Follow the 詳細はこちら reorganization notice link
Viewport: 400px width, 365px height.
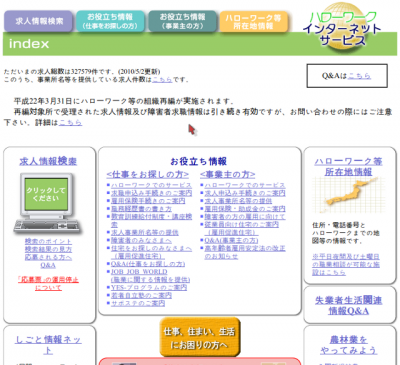point(70,123)
